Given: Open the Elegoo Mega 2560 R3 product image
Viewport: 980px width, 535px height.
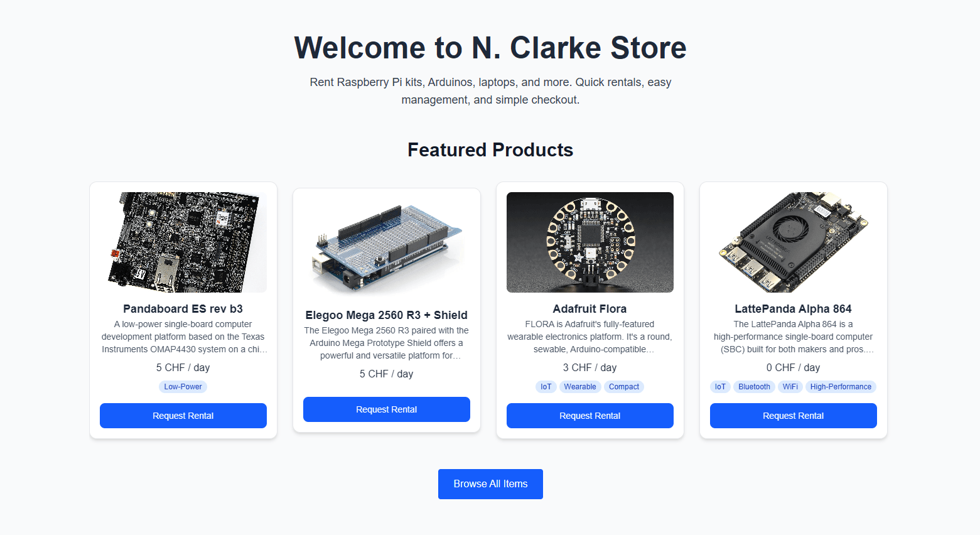Looking at the screenshot, I should click(x=387, y=249).
